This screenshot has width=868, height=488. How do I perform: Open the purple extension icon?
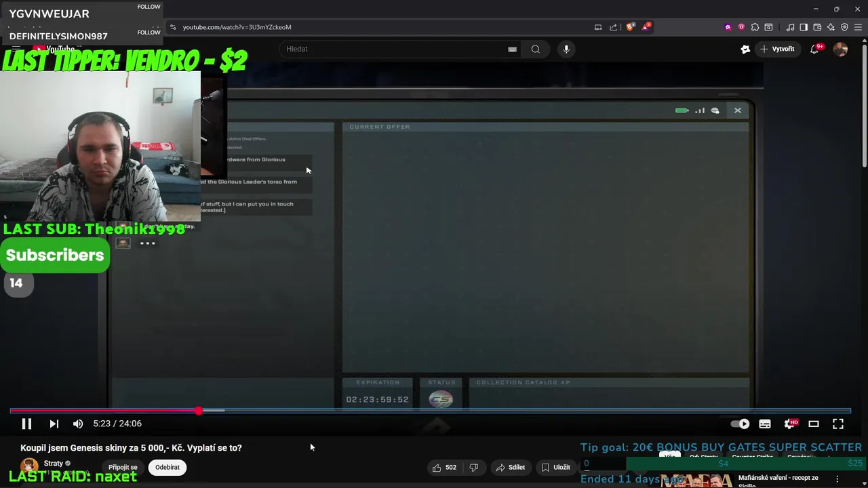pyautogui.click(x=728, y=27)
